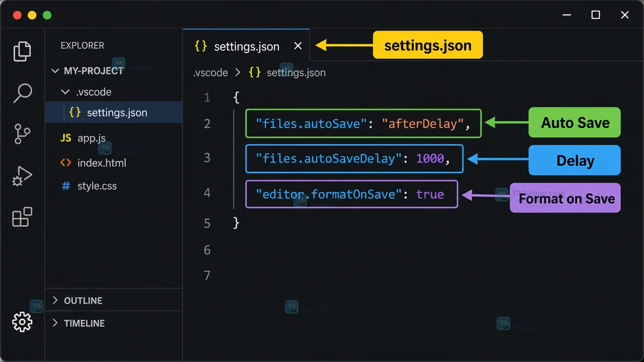644x362 pixels.
Task: Click line number 6 in the gutter
Action: pos(207,249)
